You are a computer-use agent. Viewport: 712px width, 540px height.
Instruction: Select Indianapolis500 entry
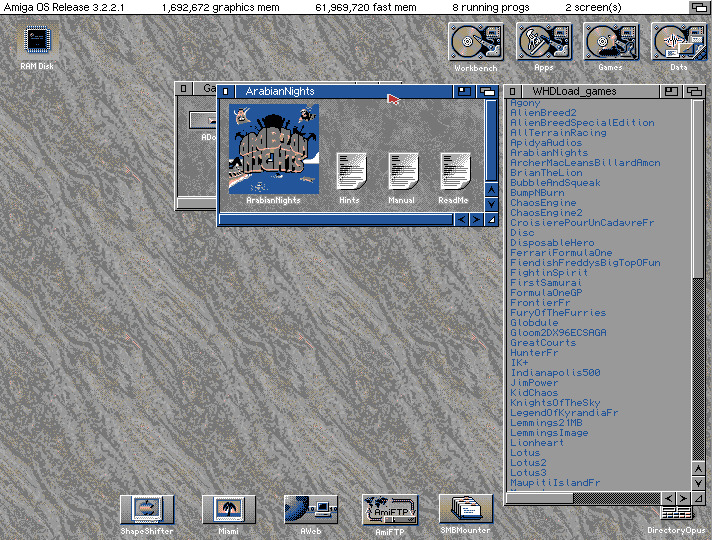coord(555,372)
